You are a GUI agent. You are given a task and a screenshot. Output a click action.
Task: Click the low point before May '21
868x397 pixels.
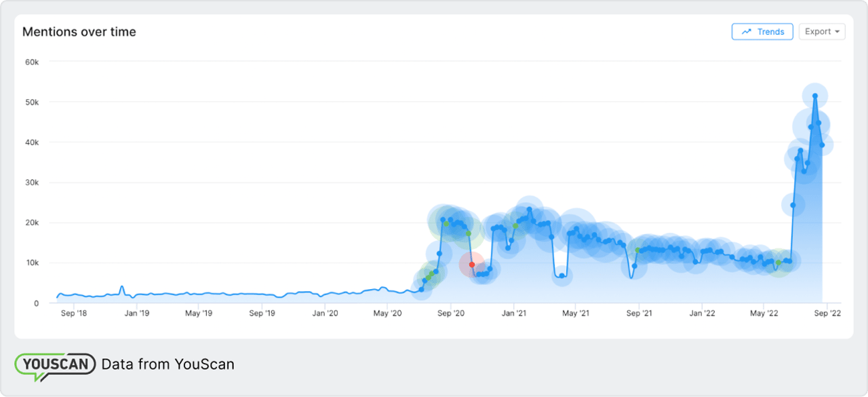[561, 276]
